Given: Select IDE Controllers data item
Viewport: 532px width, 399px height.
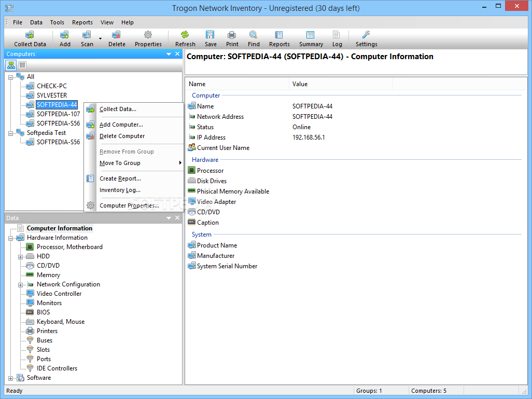Looking at the screenshot, I should (x=57, y=368).
